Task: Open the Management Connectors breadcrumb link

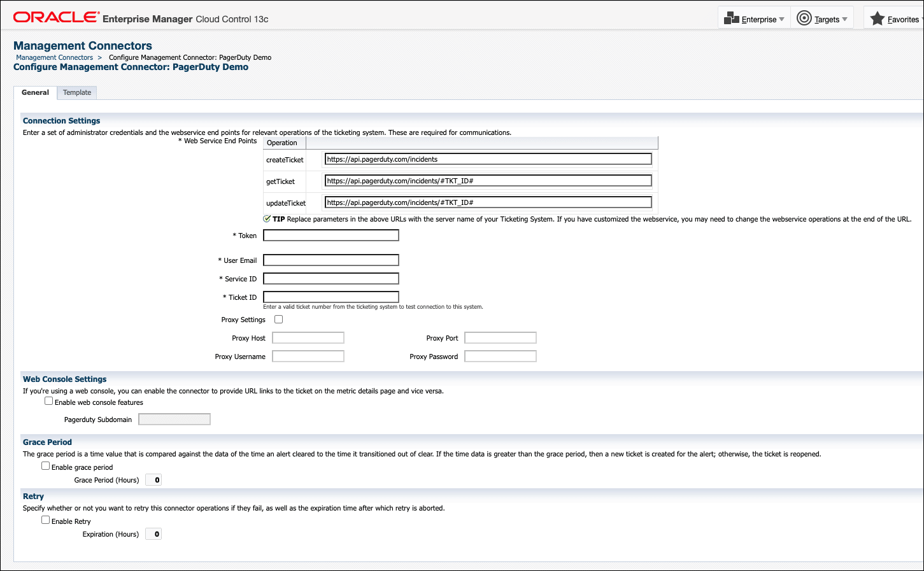Action: pyautogui.click(x=53, y=57)
